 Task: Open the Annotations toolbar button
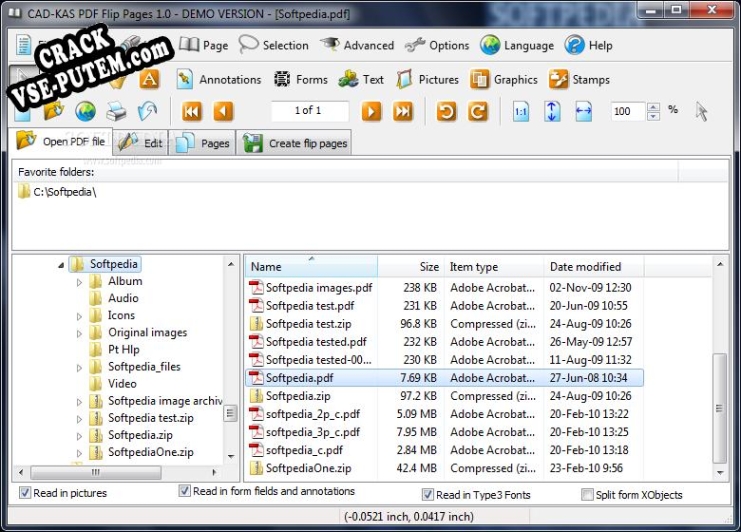(217, 79)
